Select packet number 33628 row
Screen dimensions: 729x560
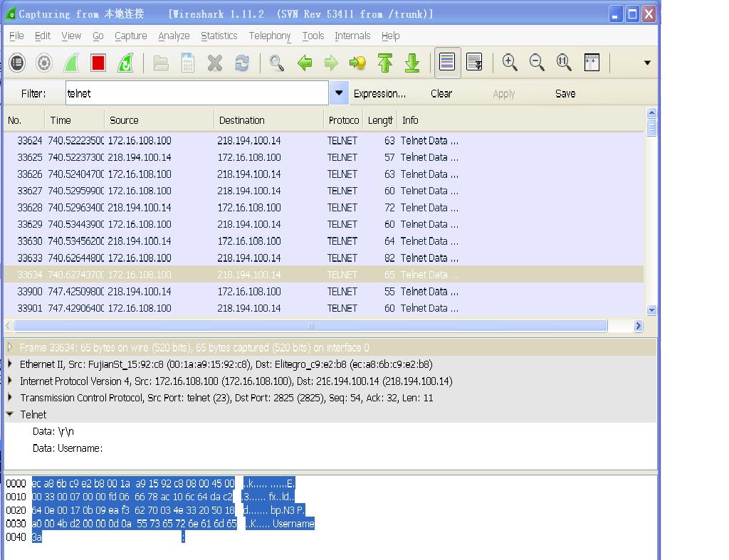click(x=324, y=207)
